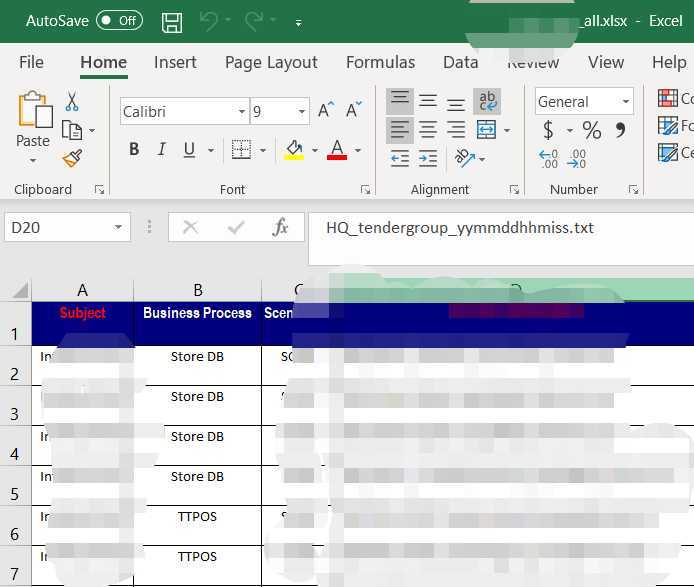This screenshot has width=694, height=587.
Task: Open Alignment dialog launcher
Action: click(x=514, y=190)
